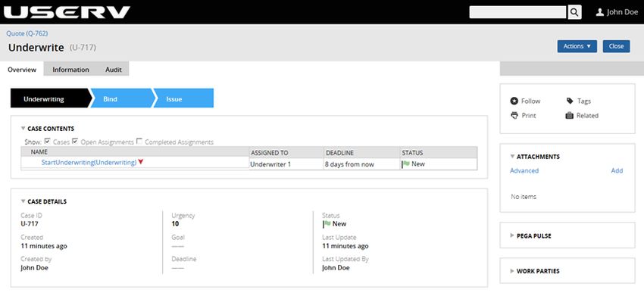The image size is (644, 296).
Task: Click the Underwriter 1 cell
Action: click(286, 164)
